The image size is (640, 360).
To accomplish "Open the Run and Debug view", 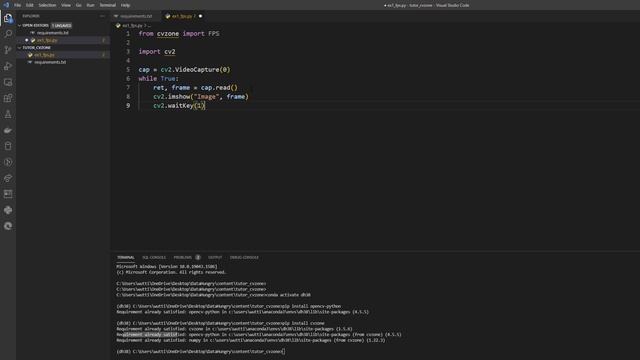I will (x=8, y=66).
